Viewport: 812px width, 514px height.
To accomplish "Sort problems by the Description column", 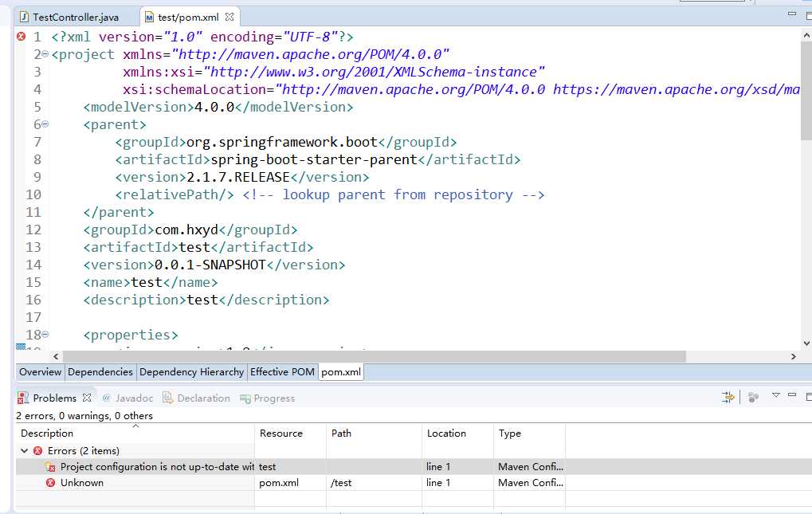I will (135, 434).
